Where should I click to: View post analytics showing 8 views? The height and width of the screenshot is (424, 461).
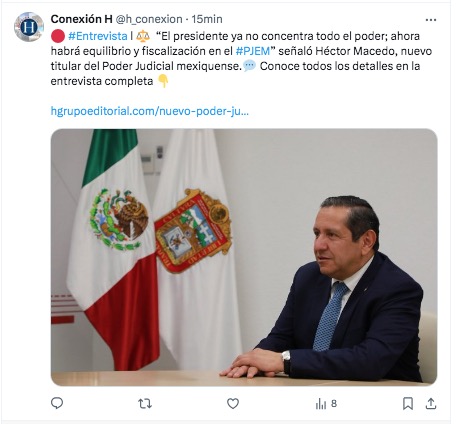pyautogui.click(x=326, y=404)
